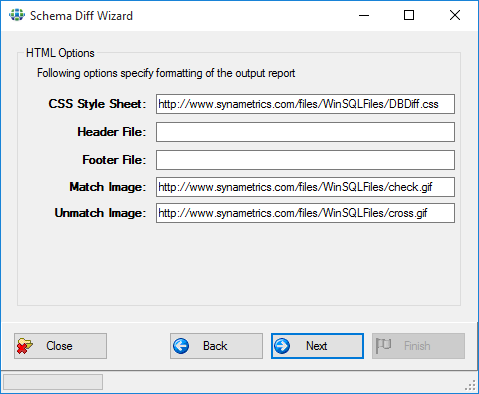
Task: Maximize the Schema Diff Wizard window
Action: [409, 15]
